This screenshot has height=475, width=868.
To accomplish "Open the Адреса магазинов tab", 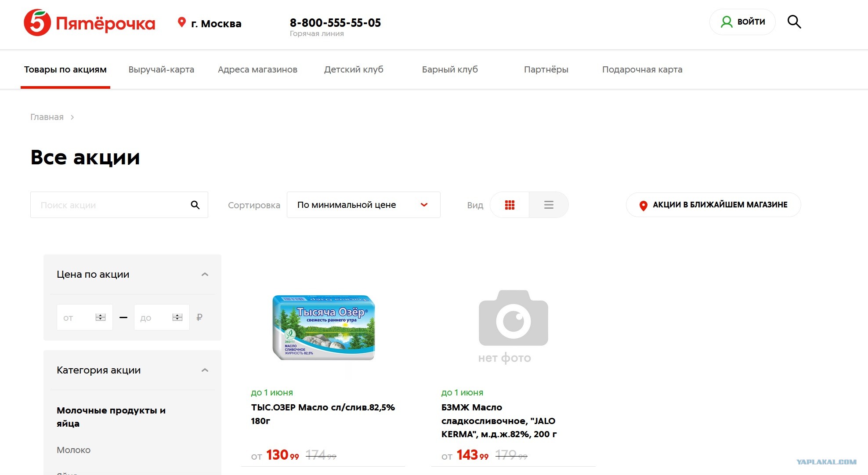I will (257, 69).
